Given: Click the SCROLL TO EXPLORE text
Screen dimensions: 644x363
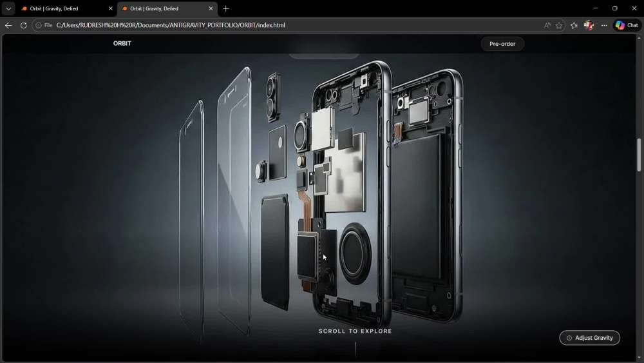Looking at the screenshot, I should [x=355, y=331].
